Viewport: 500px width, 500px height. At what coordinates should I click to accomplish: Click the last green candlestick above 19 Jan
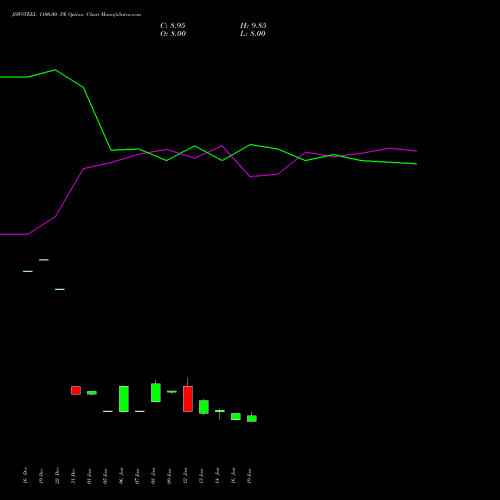click(252, 418)
